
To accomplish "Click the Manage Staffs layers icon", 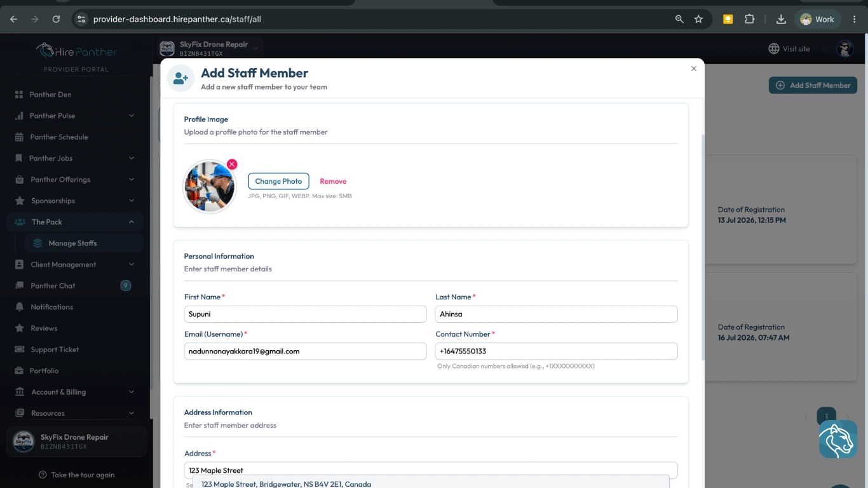I will pos(37,243).
